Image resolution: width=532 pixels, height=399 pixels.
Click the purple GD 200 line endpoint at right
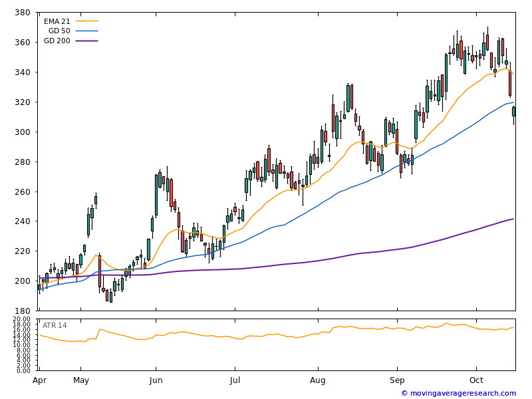[513, 219]
